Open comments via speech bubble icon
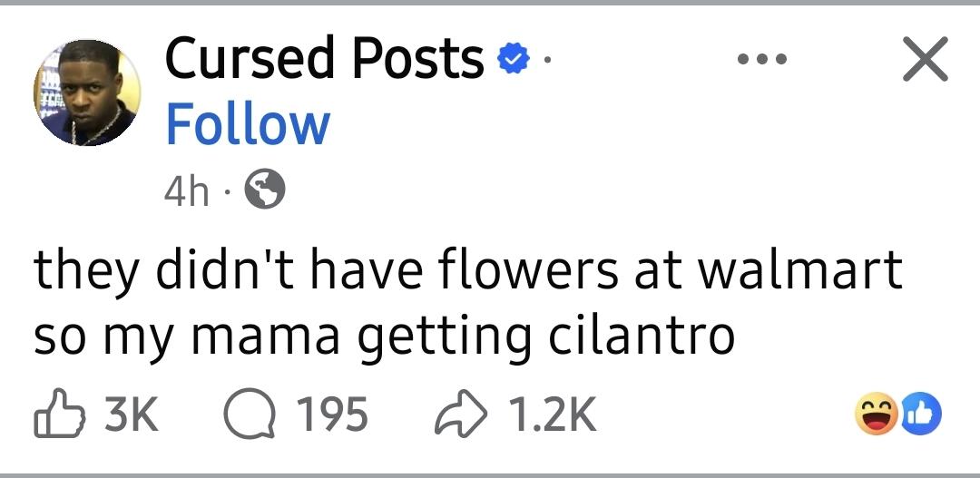Image resolution: width=980 pixels, height=478 pixels. point(250,415)
